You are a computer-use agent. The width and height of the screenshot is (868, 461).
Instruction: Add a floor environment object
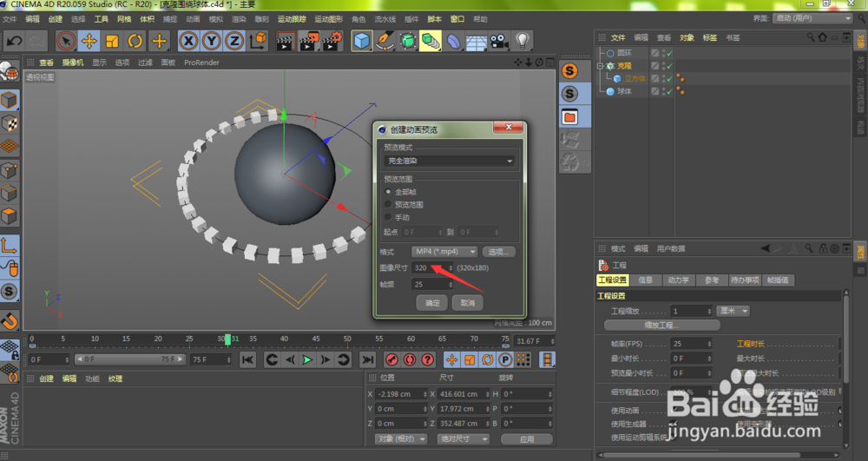(476, 41)
